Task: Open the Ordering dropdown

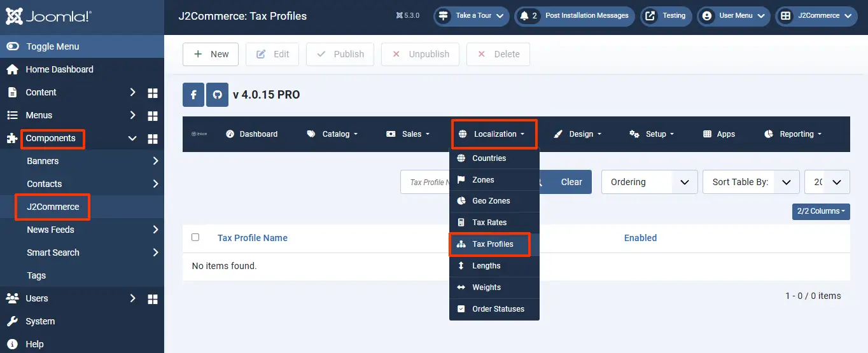Action: click(x=649, y=182)
